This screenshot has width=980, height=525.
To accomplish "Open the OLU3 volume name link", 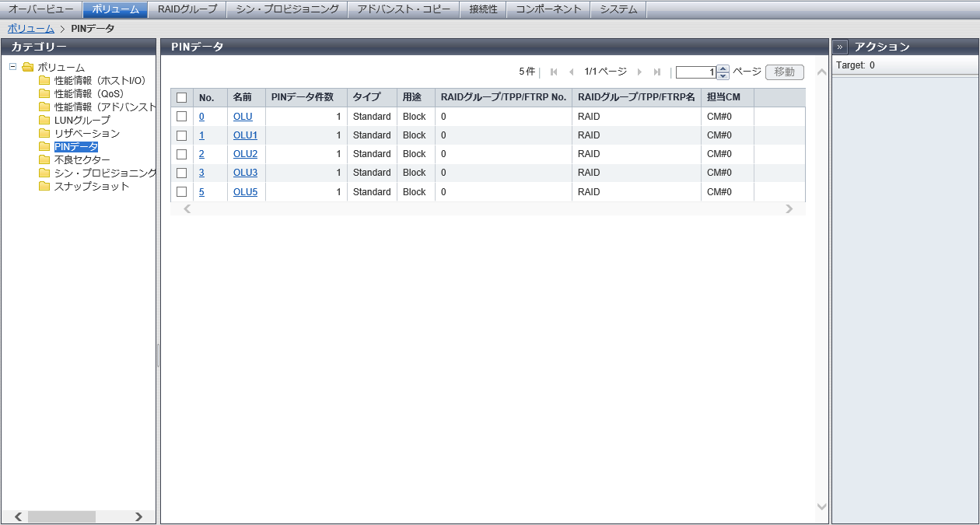I will coord(245,173).
